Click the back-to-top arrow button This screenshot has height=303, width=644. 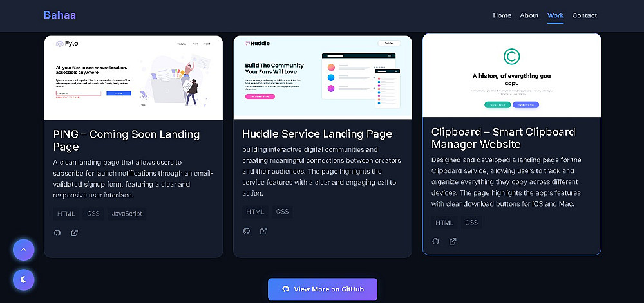point(23,250)
